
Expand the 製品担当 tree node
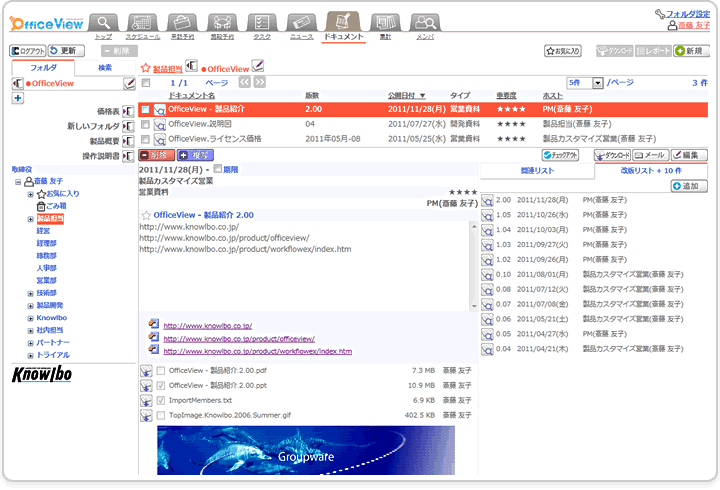click(x=30, y=219)
